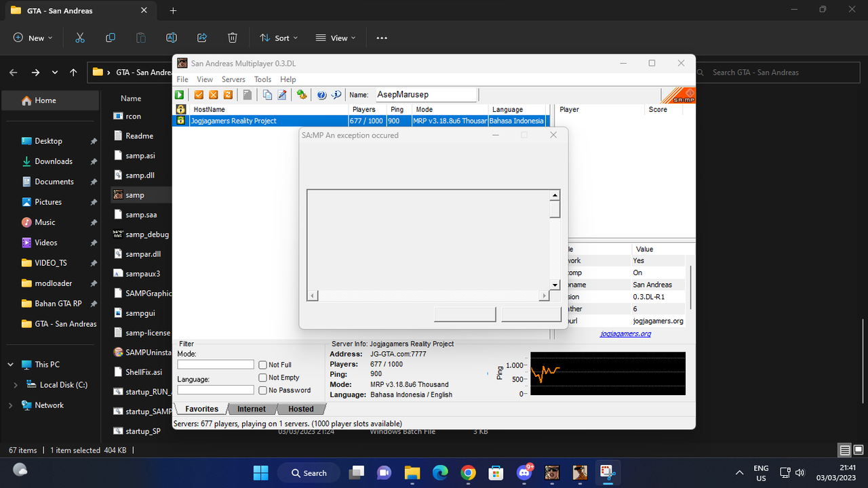Expand the This PC tree node

point(10,365)
